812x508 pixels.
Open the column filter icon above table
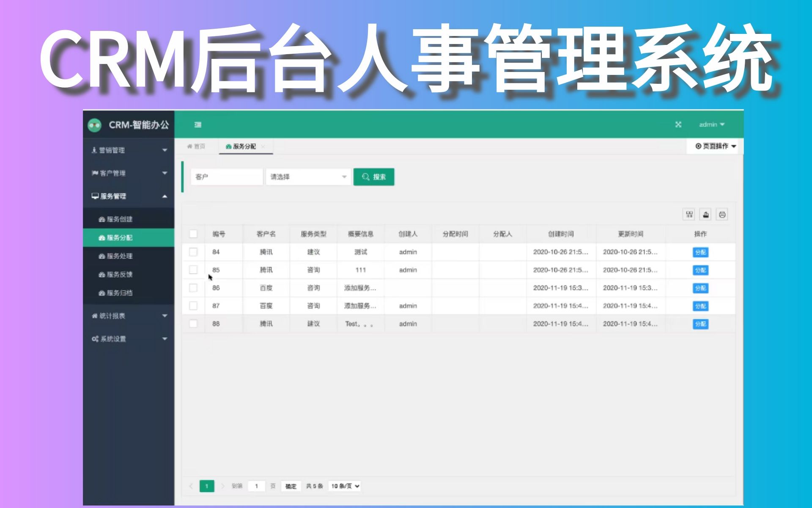point(689,215)
